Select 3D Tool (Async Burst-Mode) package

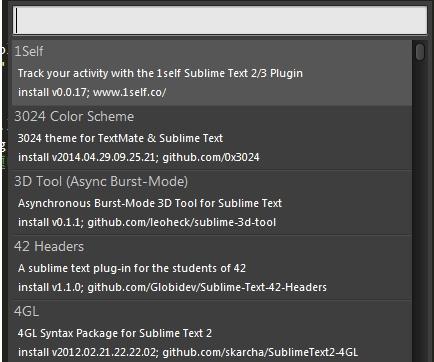(x=101, y=181)
